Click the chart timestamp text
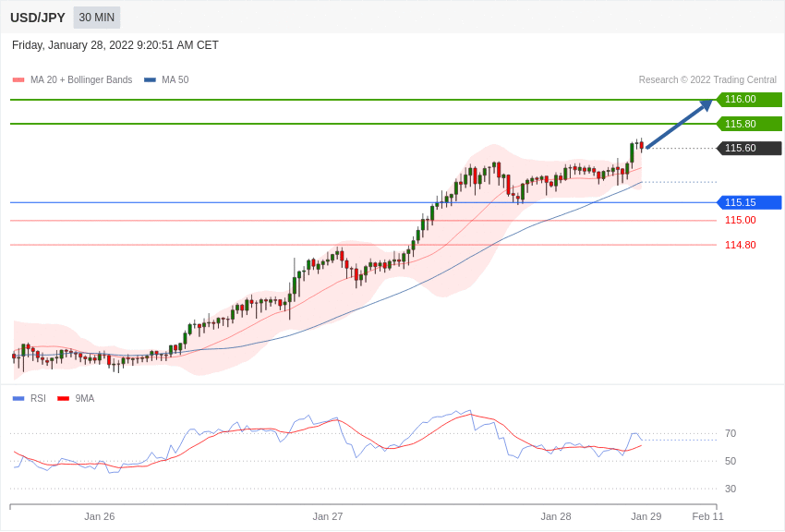Viewport: 785px width, 532px height. coord(115,45)
